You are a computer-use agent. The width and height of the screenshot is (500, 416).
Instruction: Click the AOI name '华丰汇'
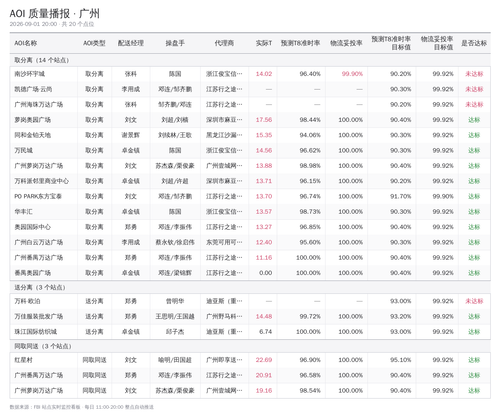click(23, 212)
